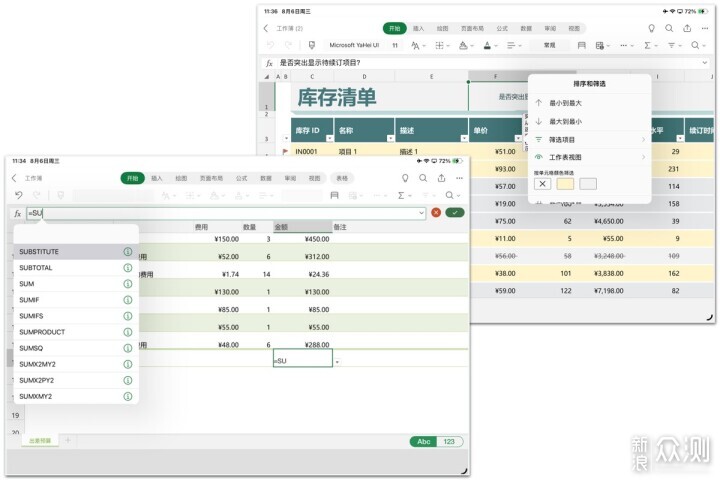This screenshot has height=481, width=720.
Task: Choose 最小到最大 sort option
Action: point(590,103)
